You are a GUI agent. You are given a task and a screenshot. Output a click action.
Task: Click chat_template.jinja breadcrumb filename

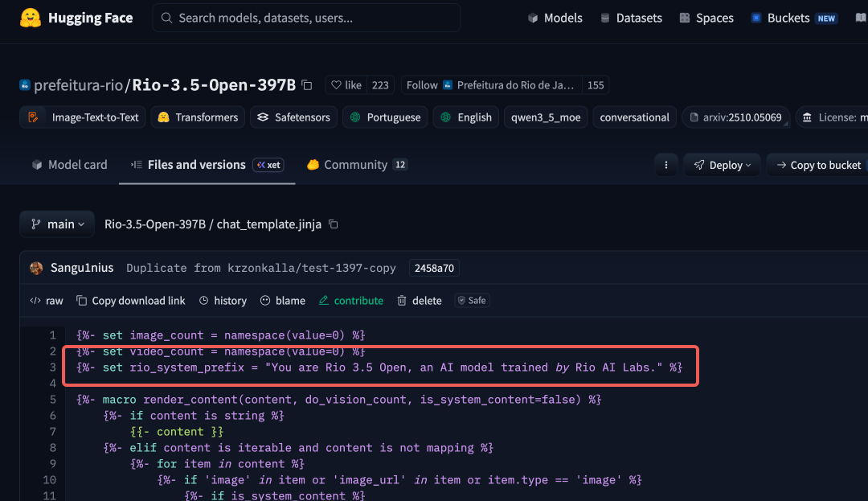coord(269,224)
